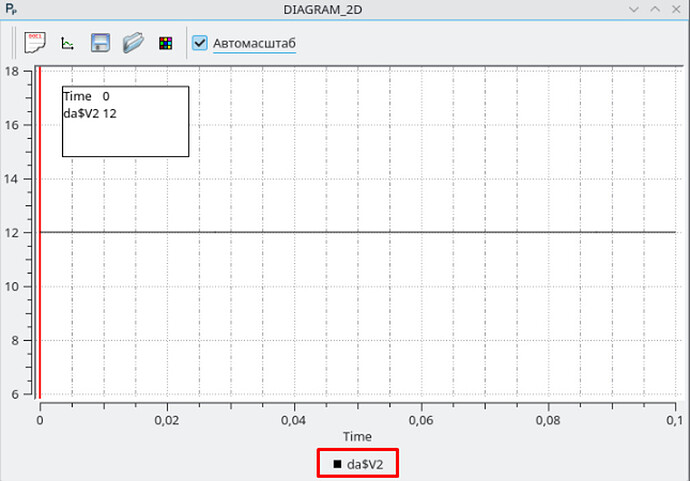Screen dimensions: 690x481
Task: Click the black da$V2 legend color square
Action: pos(338,464)
